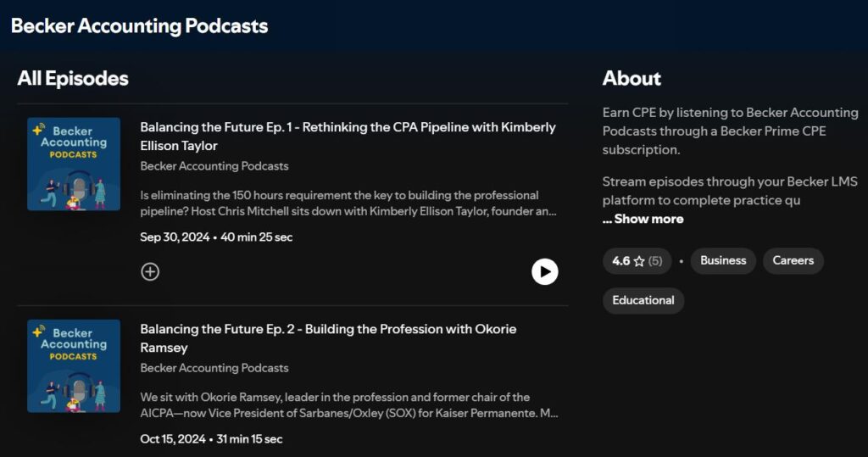
Task: Add the Ep. 1 episode using plus icon
Action: [150, 271]
